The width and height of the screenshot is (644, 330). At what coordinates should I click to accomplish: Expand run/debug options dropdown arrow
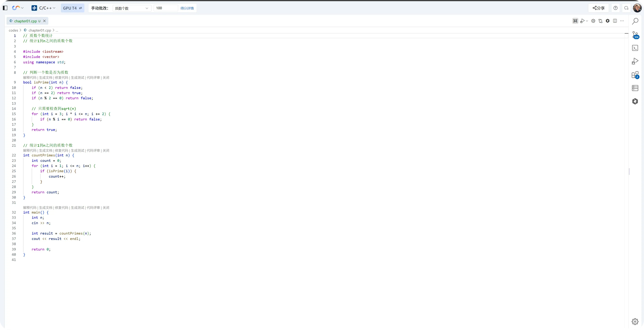coord(587,21)
